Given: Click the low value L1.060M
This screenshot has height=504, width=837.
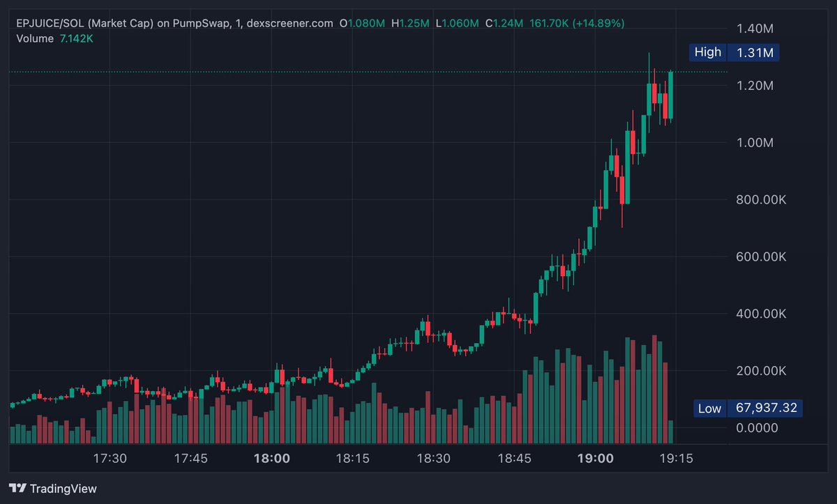Looking at the screenshot, I should [x=457, y=24].
